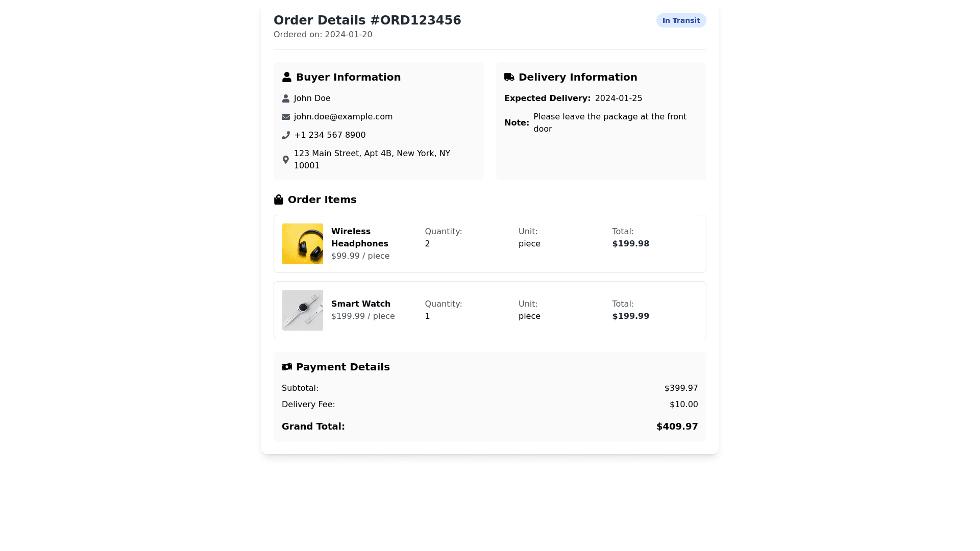
Task: Open the Wireless Headphones product thumbnail
Action: tap(303, 244)
